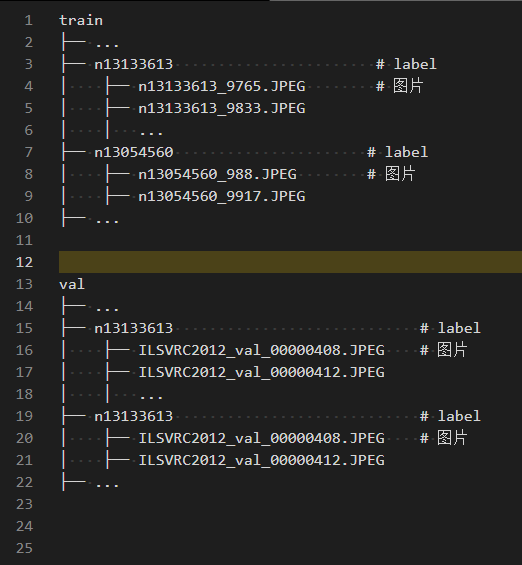Click line number 1 in the gutter

29,21
